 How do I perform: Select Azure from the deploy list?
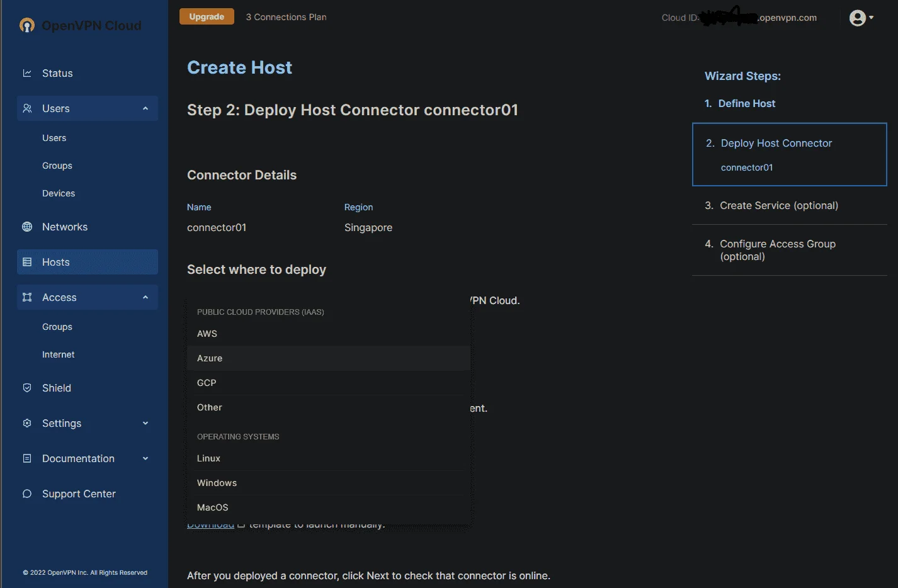click(x=329, y=358)
